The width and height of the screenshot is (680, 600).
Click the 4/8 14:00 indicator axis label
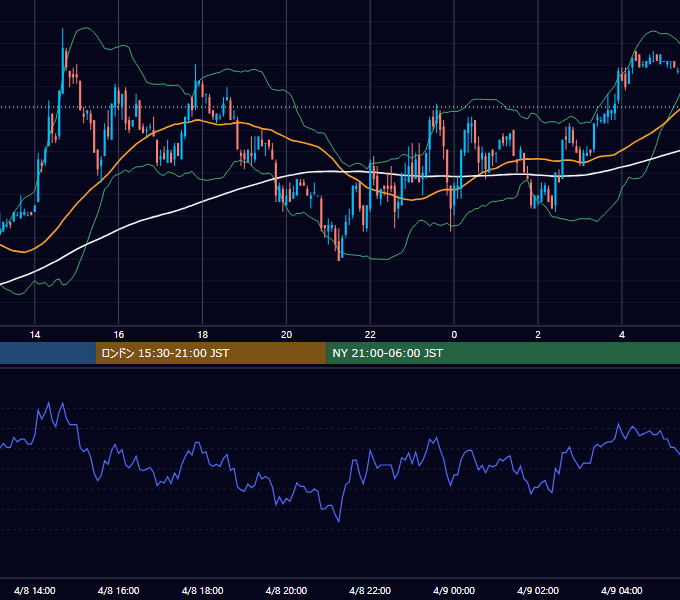35,590
